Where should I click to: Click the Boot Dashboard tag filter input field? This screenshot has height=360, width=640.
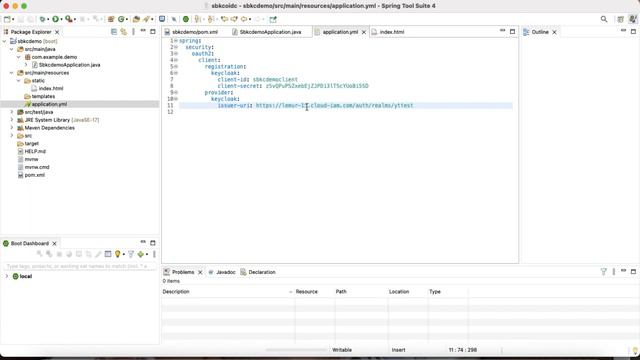click(x=80, y=266)
